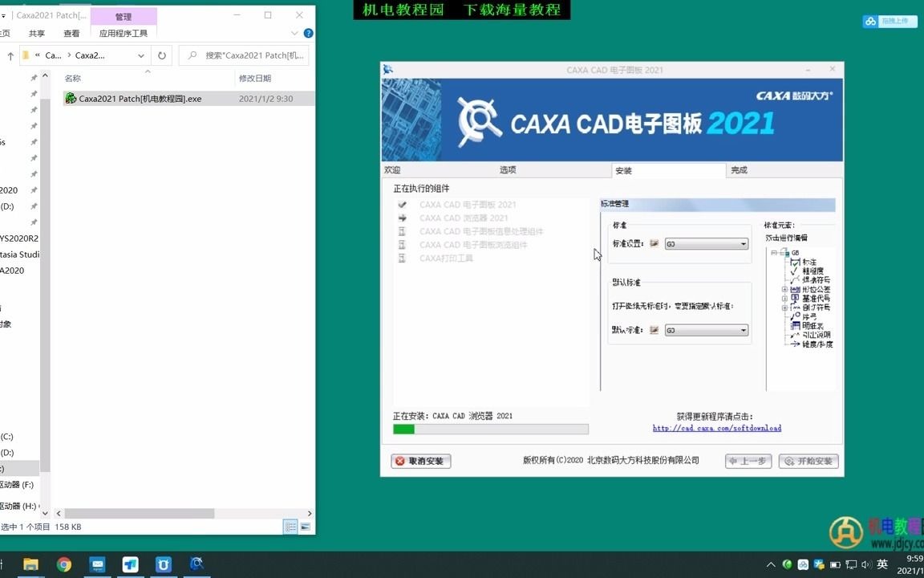Click the checkmark beside CAXA CAD 电子图板 2021 component

pos(402,204)
